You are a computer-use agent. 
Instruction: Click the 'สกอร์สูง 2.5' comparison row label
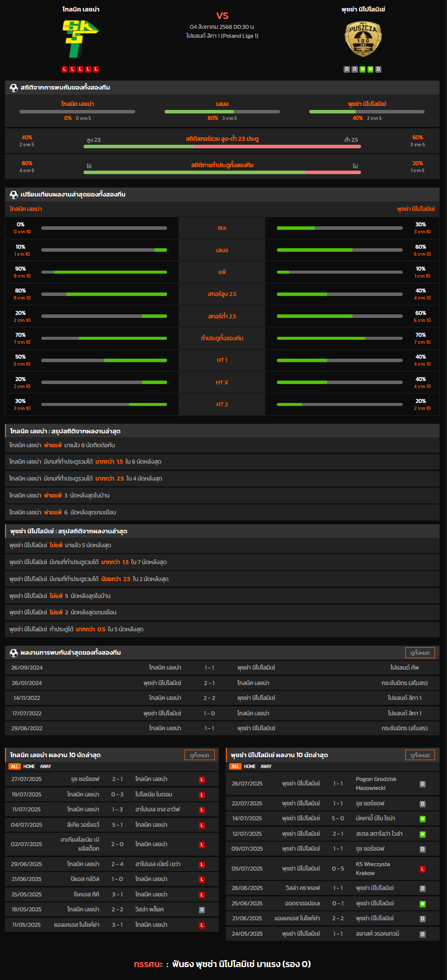click(222, 294)
